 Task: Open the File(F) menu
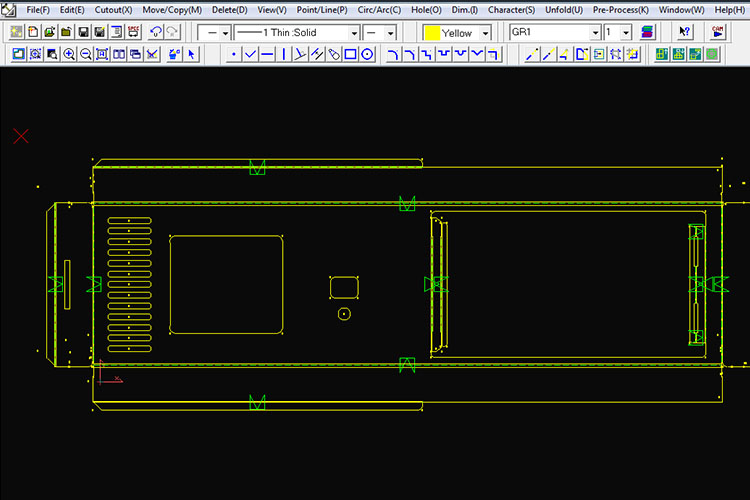click(x=38, y=10)
